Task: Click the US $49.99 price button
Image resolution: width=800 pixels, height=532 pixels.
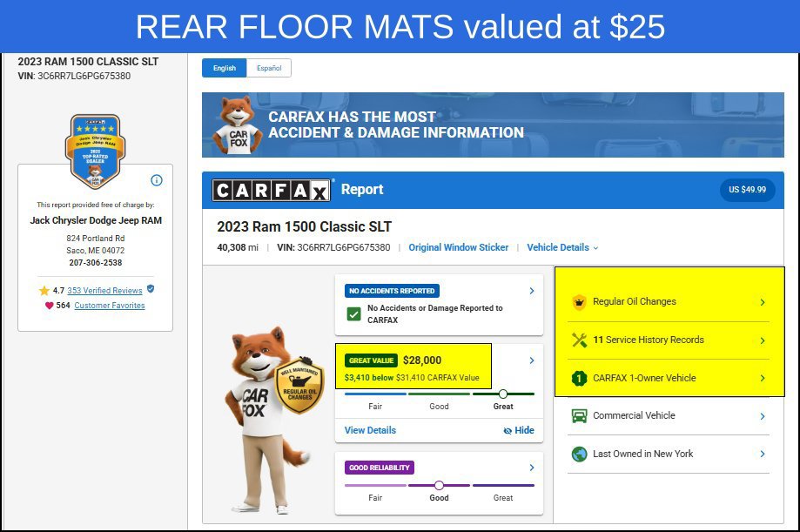Action: click(747, 190)
